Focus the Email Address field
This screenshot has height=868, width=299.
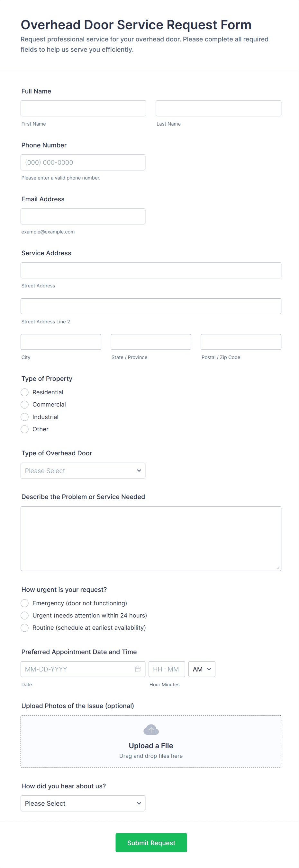click(83, 216)
